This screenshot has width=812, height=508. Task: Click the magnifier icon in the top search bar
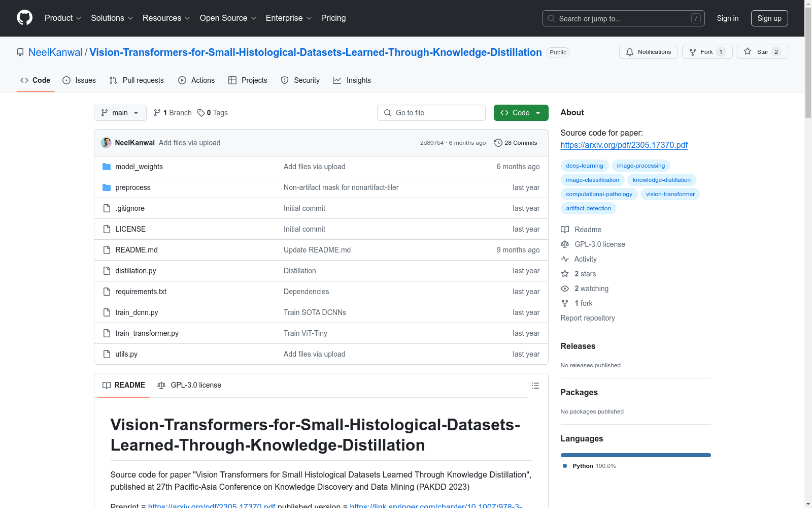[551, 18]
